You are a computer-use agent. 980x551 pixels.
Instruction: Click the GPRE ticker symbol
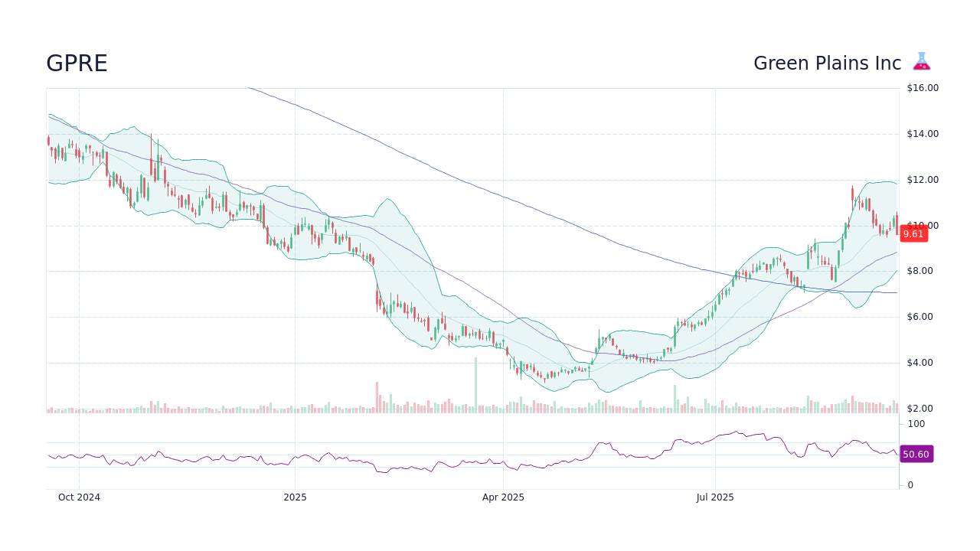point(77,64)
